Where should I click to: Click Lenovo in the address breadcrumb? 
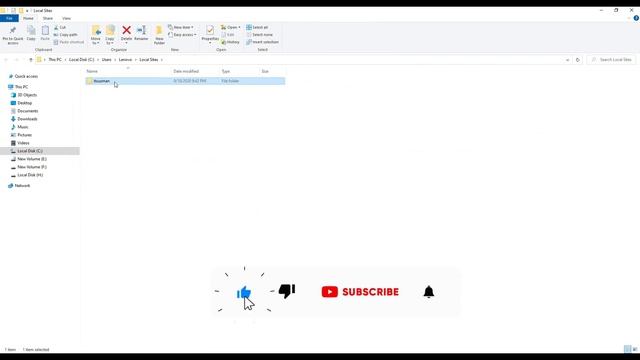125,60
